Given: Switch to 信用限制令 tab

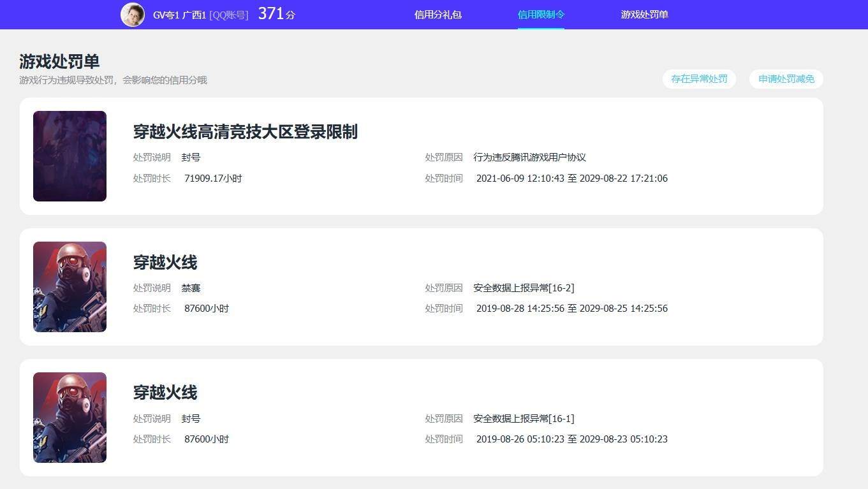Looking at the screenshot, I should point(541,15).
